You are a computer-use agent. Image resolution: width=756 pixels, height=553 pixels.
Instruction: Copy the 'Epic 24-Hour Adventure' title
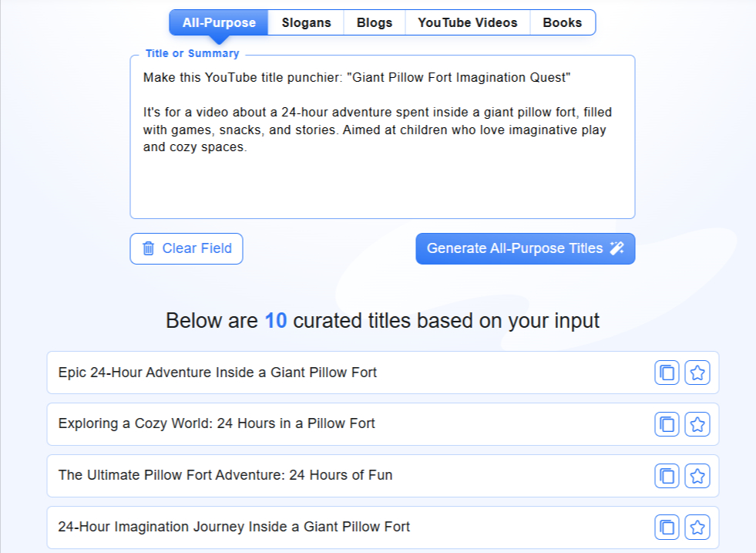point(667,373)
